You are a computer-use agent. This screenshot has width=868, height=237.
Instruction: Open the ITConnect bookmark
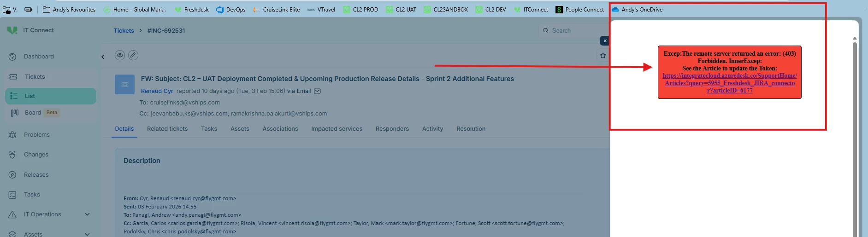pyautogui.click(x=531, y=9)
